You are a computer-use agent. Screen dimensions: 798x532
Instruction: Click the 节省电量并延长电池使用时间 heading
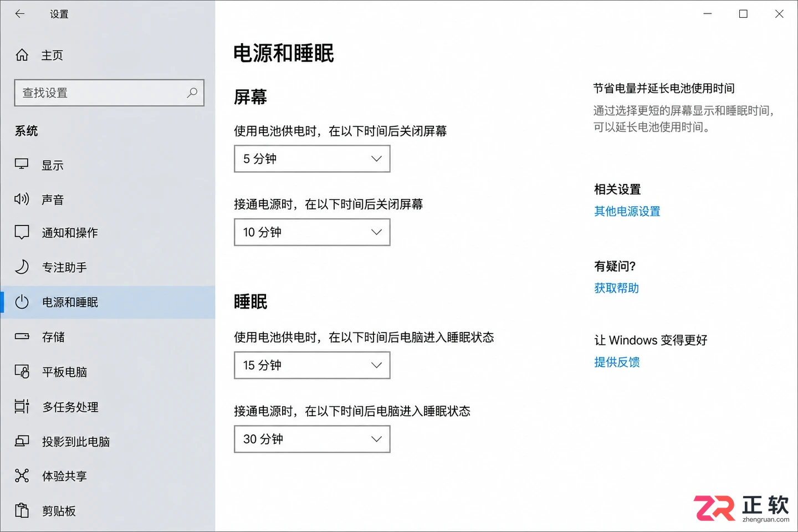(664, 88)
